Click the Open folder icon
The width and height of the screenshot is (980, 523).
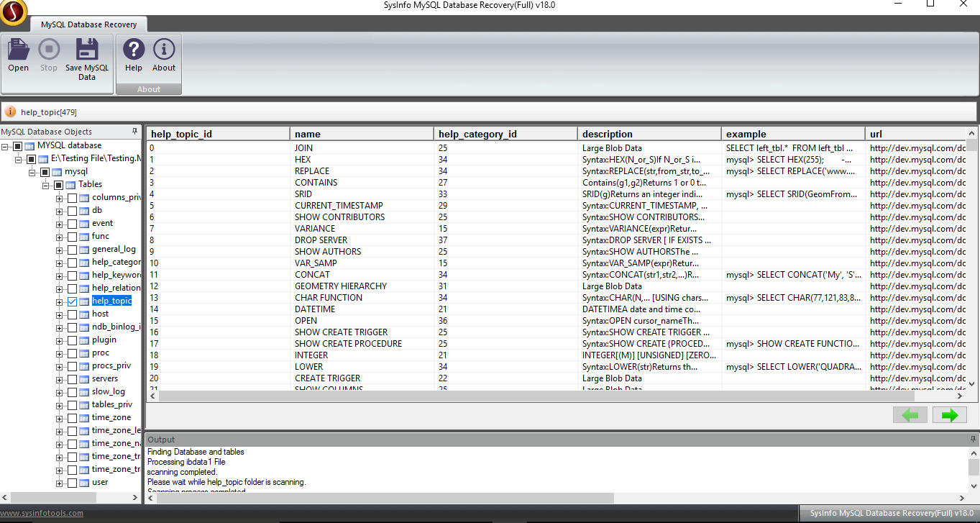18,50
